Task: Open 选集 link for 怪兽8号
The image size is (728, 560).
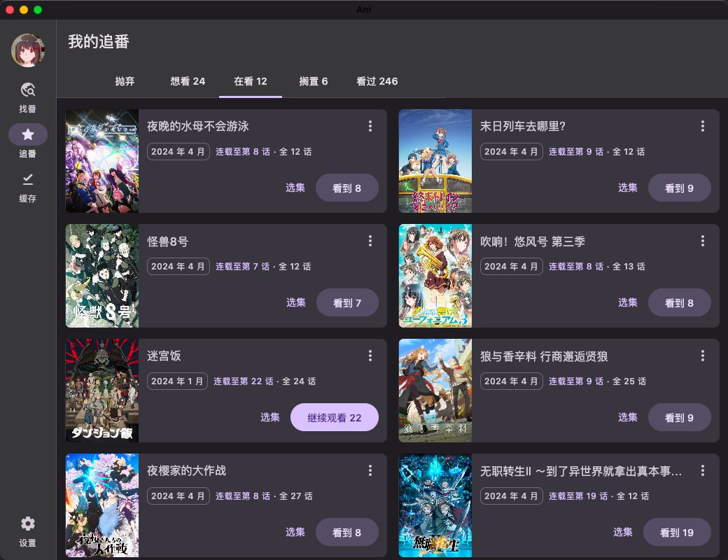Action: (x=295, y=302)
